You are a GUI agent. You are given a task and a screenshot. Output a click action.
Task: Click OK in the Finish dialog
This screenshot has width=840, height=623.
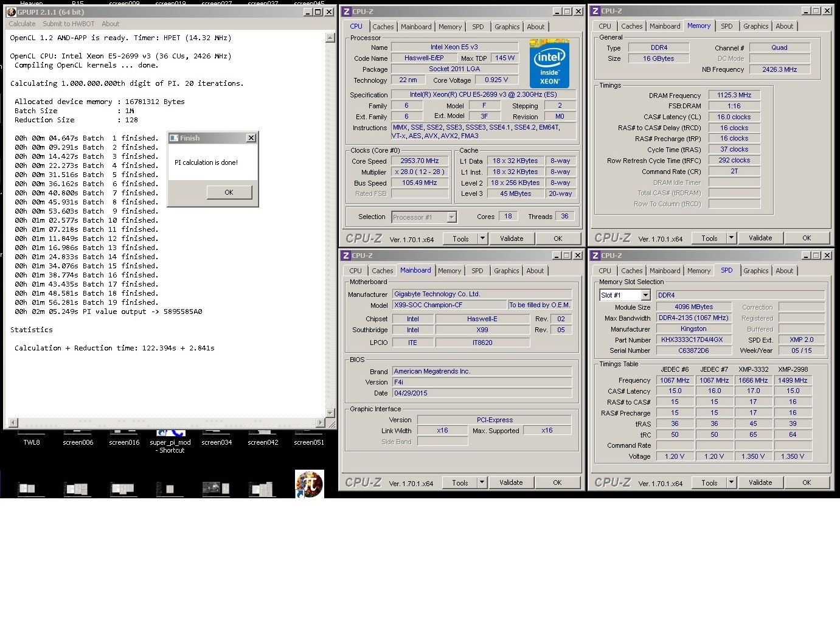tap(229, 192)
